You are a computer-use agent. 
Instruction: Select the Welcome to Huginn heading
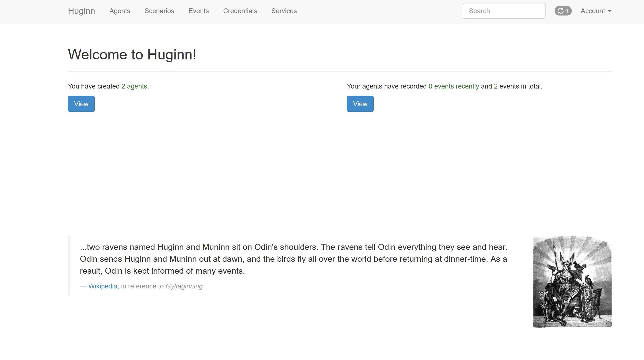pos(132,55)
